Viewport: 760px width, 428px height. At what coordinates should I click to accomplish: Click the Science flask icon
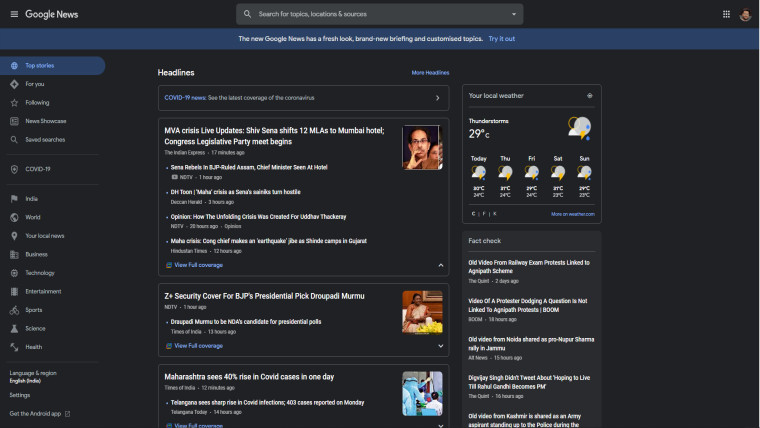(x=14, y=329)
